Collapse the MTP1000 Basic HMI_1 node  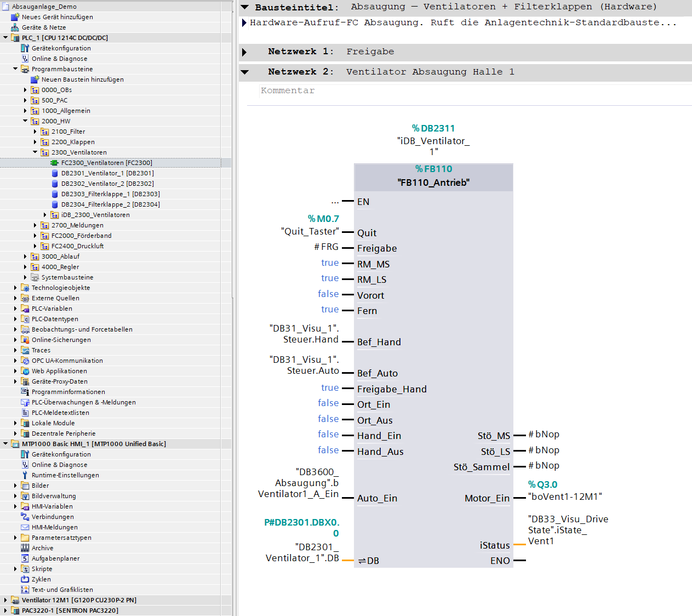click(x=5, y=444)
